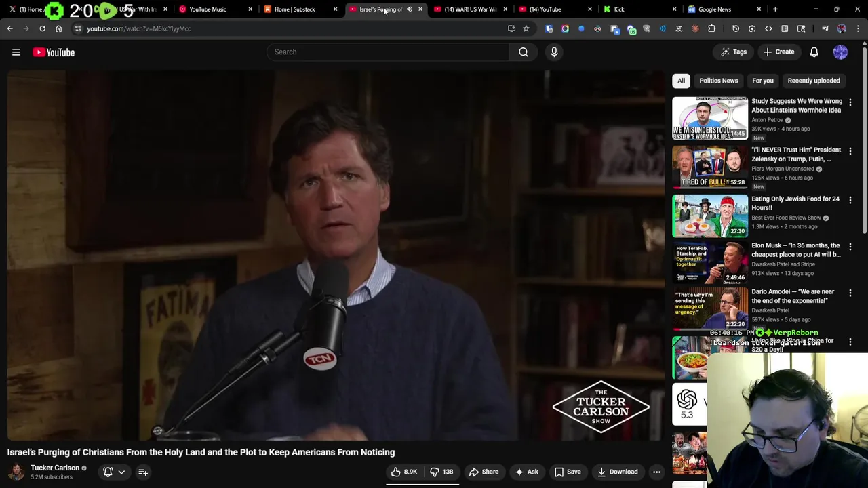
Task: Click the YouTube Search input field
Action: tap(388, 52)
